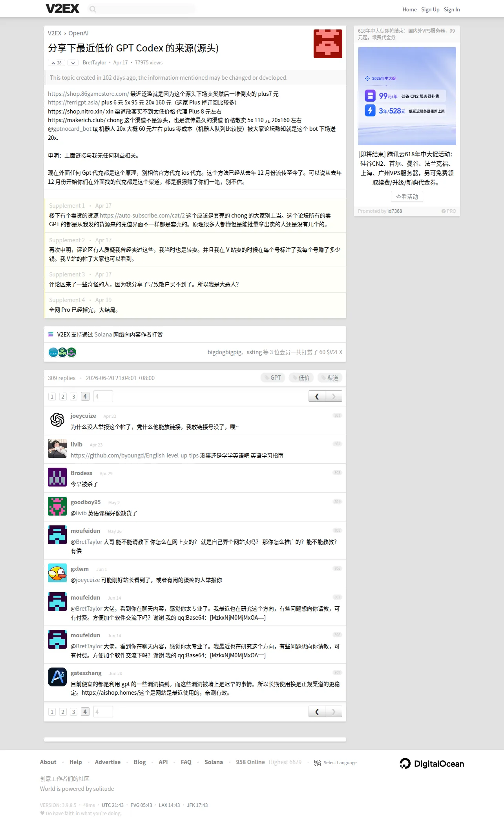Click the Select Language translate icon
Image resolution: width=504 pixels, height=825 pixels.
(318, 763)
